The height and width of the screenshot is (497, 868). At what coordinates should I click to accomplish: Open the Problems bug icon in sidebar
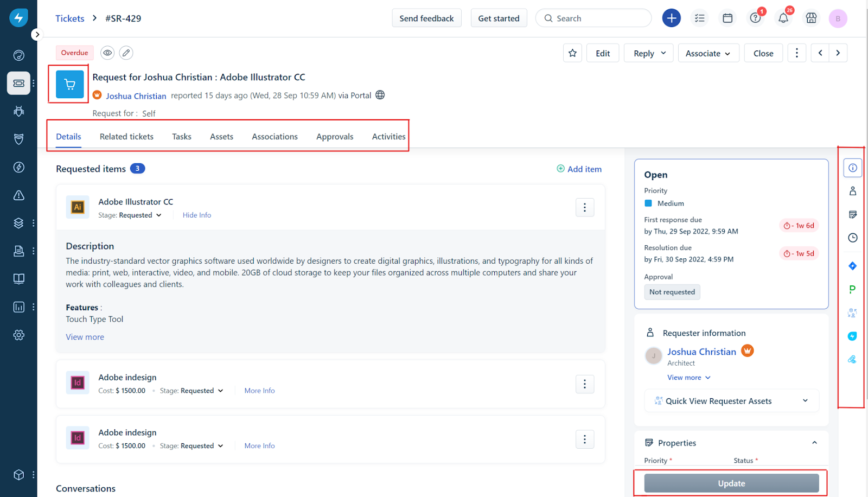click(18, 111)
